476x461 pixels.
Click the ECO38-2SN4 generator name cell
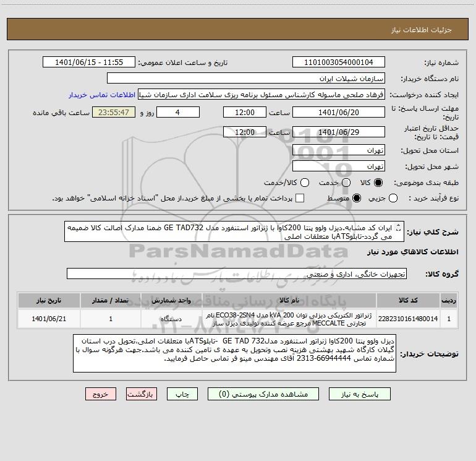coord(289,319)
